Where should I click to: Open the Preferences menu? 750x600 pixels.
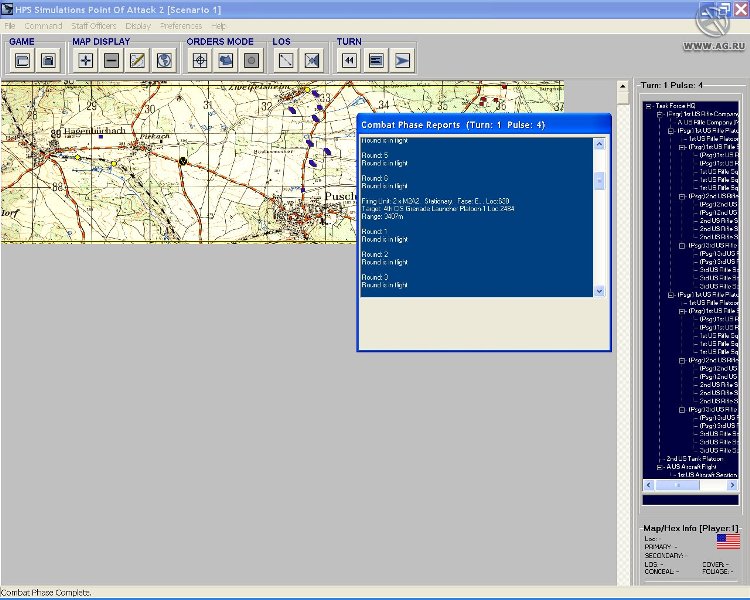[180, 25]
